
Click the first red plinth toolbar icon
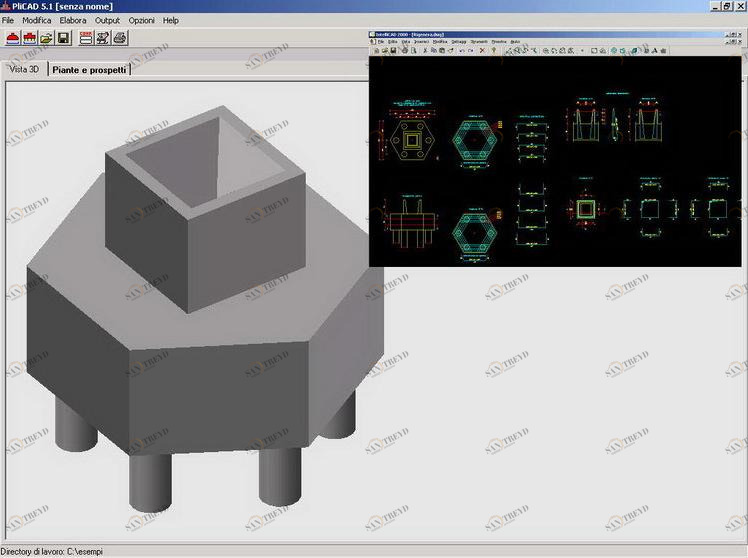point(13,38)
